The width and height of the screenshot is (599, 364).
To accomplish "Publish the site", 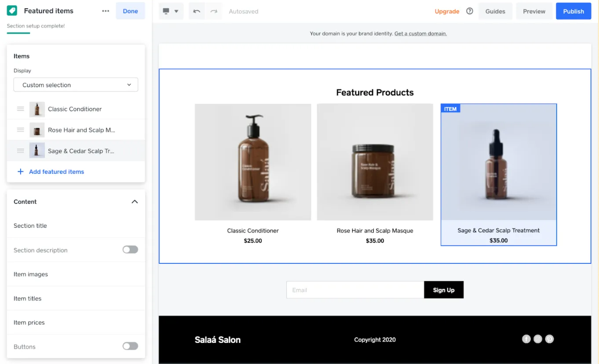I will click(x=573, y=11).
